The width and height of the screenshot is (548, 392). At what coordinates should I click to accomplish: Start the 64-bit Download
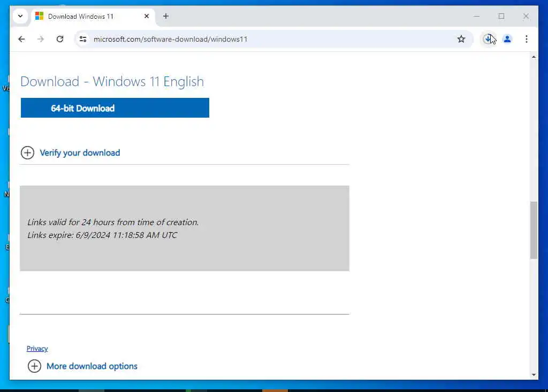(115, 108)
